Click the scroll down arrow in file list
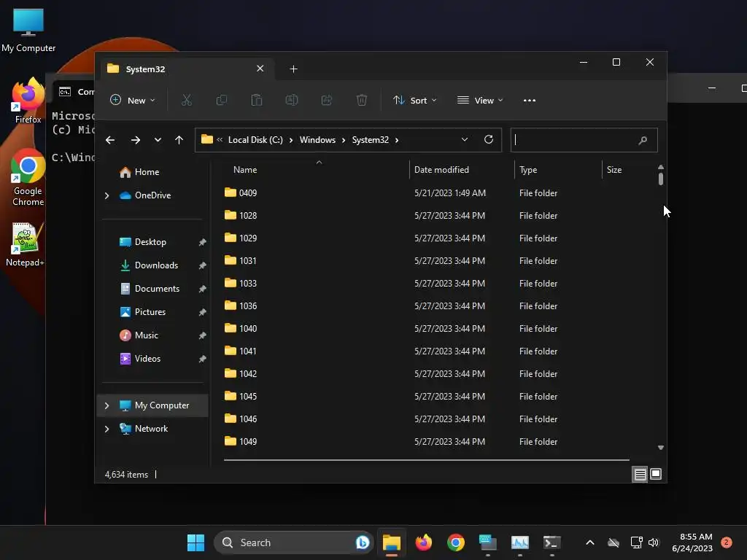 (x=661, y=448)
